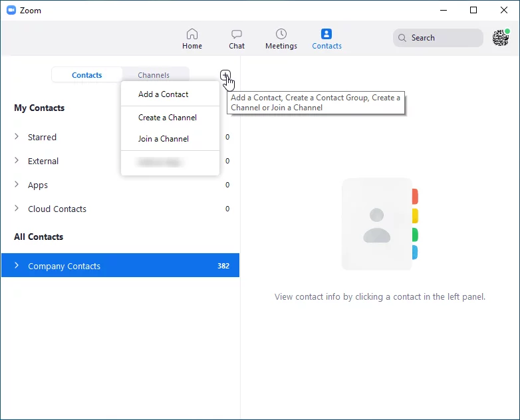Image resolution: width=520 pixels, height=420 pixels.
Task: Choose Join a Channel menu item
Action: tap(164, 139)
